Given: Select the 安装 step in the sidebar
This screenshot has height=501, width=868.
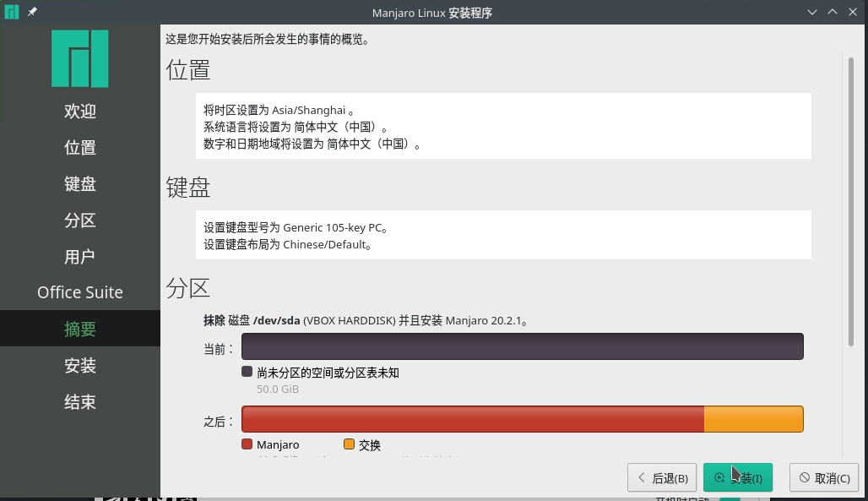Looking at the screenshot, I should [x=80, y=365].
